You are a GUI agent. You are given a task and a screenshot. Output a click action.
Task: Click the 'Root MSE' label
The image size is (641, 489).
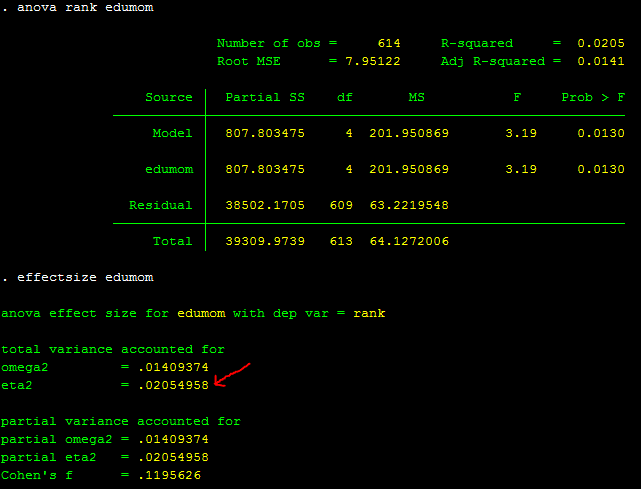(x=249, y=61)
